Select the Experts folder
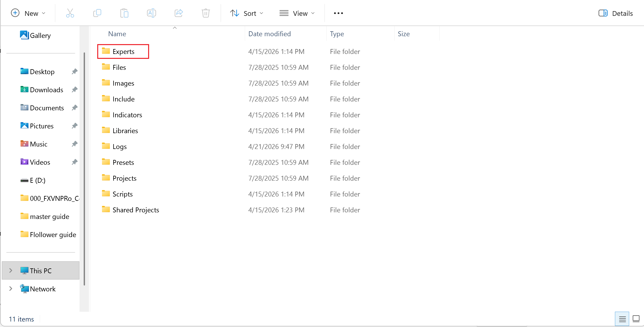This screenshot has width=644, height=327. [x=123, y=51]
